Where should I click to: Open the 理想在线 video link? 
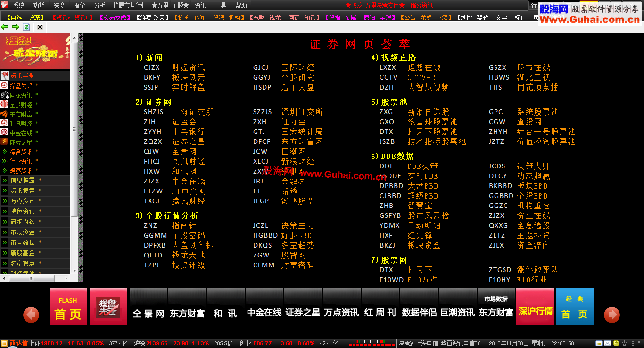pyautogui.click(x=424, y=67)
